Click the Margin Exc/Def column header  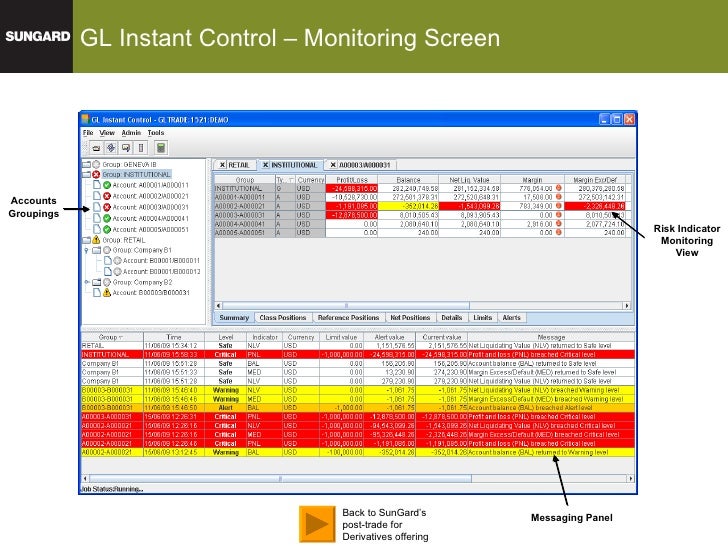click(595, 180)
